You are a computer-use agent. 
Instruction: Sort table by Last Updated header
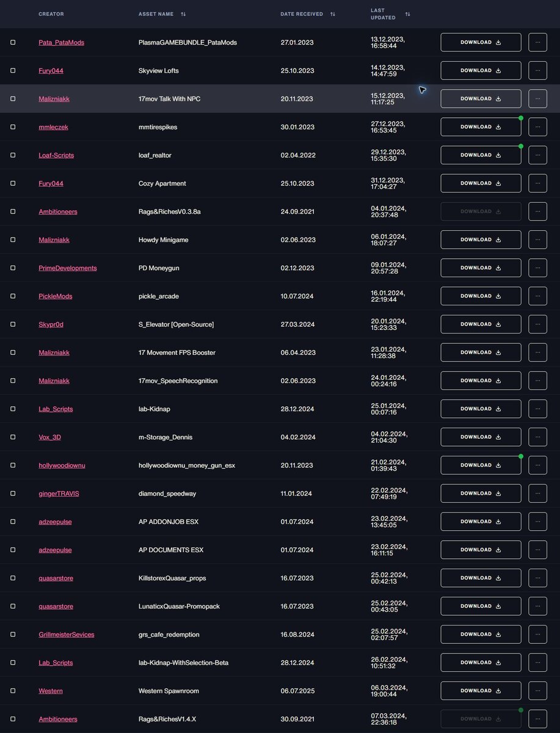tap(384, 14)
